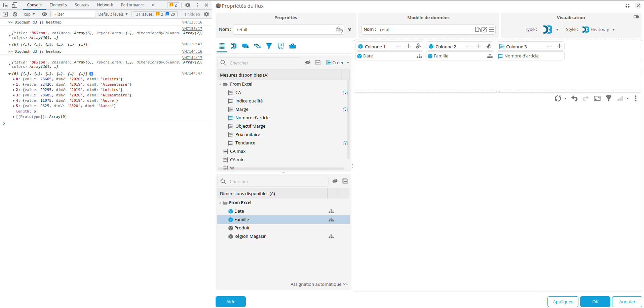Click the measures list horizontal scrollbar
Image resolution: width=644 pixels, height=308 pixels.
pyautogui.click(x=281, y=169)
